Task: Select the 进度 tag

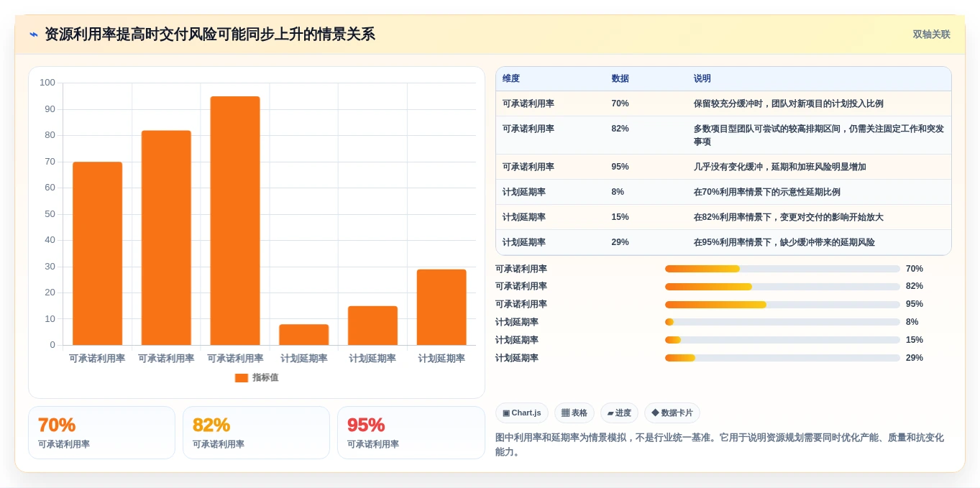Action: click(619, 413)
